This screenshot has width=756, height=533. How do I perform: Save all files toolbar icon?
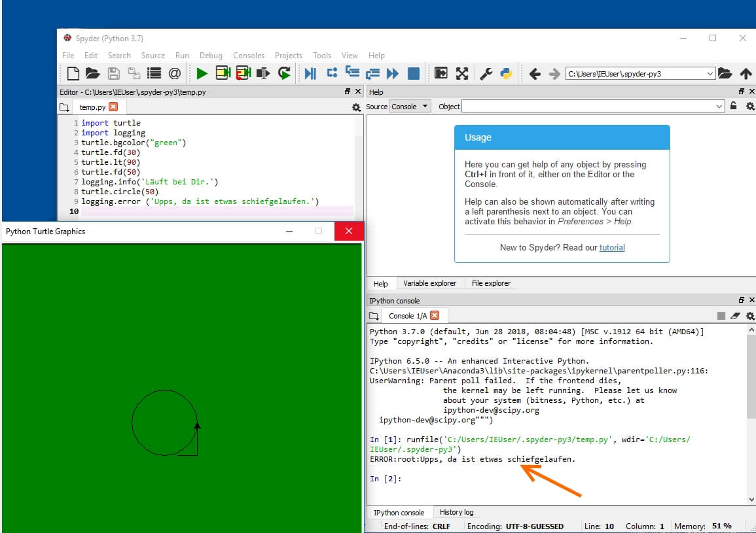point(134,74)
